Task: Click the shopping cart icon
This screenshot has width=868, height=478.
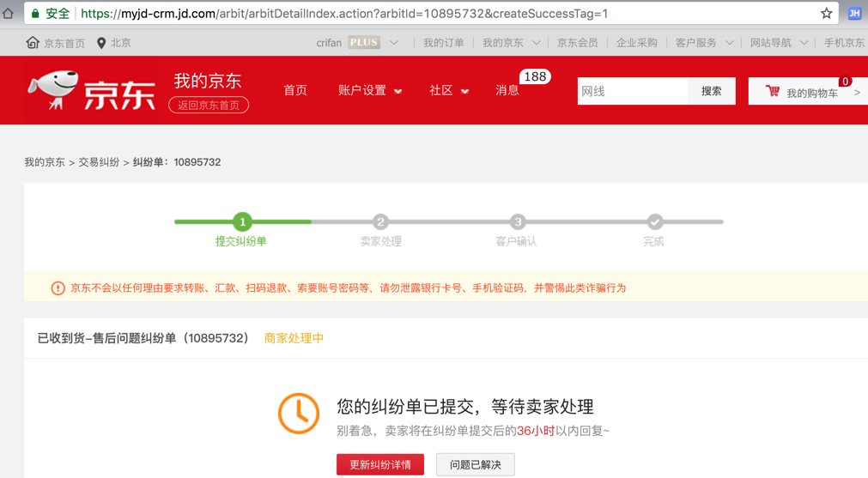Action: (x=773, y=91)
